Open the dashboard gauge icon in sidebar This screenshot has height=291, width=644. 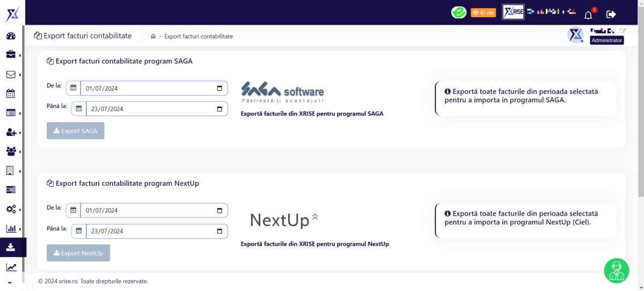(11, 36)
